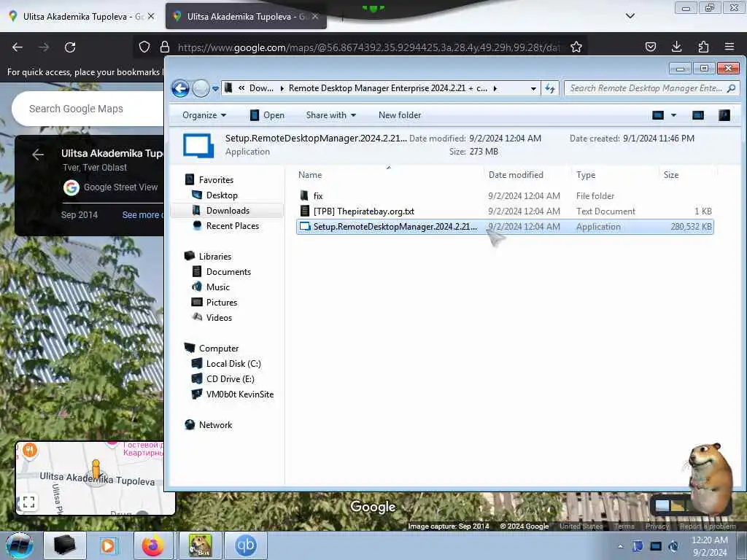
Task: Open the Videos library
Action: click(219, 318)
